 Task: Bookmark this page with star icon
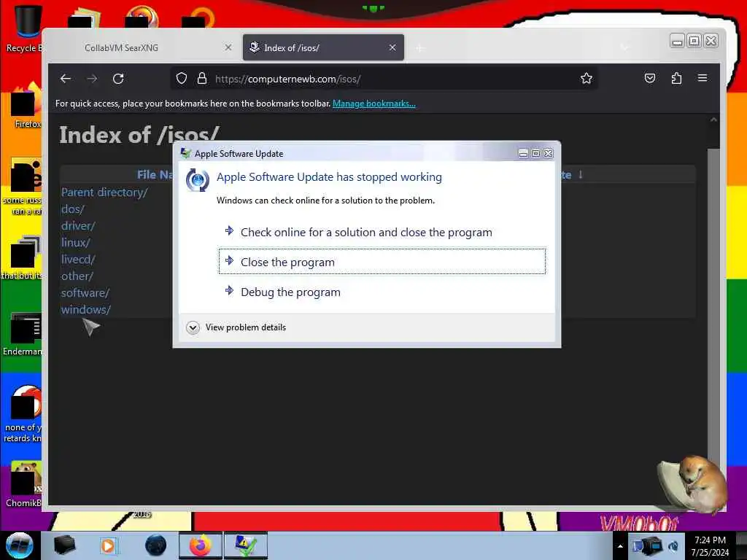(587, 78)
